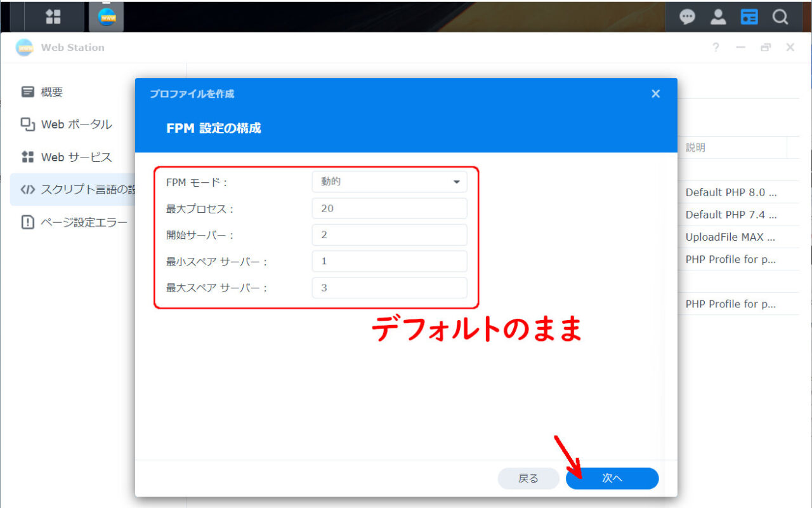Open the widgets panel icon
This screenshot has width=812, height=508.
click(749, 17)
